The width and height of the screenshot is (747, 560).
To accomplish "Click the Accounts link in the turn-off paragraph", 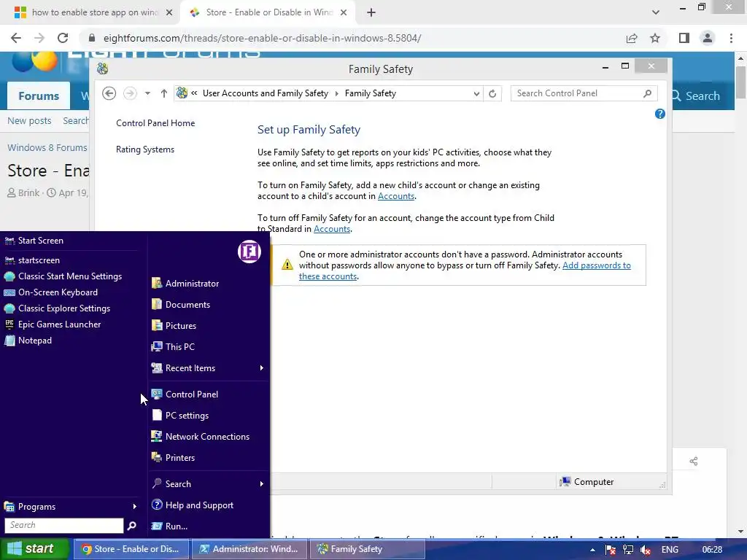I will [332, 229].
